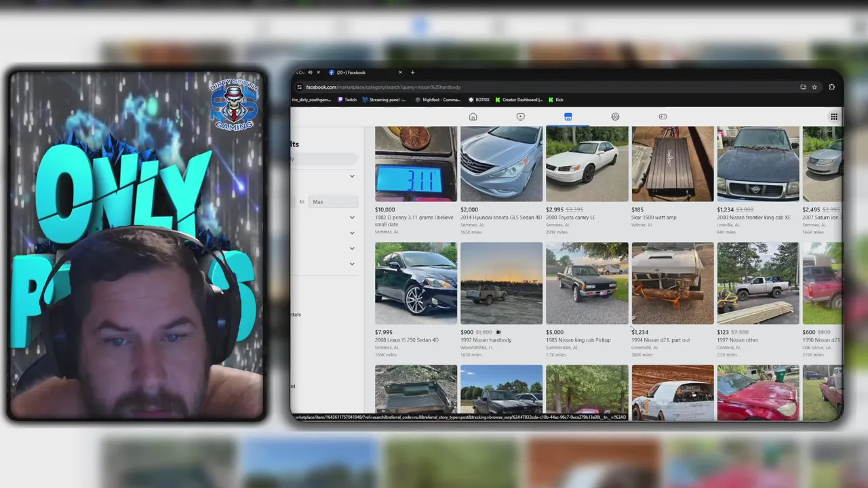Open the Twitch bookmark
Image resolution: width=868 pixels, height=488 pixels.
tap(347, 100)
